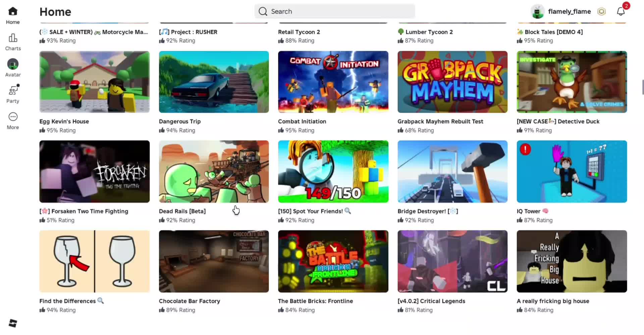The height and width of the screenshot is (335, 644).
Task: Click the 89% Rating under Chocolate Bar Factory
Action: click(177, 310)
